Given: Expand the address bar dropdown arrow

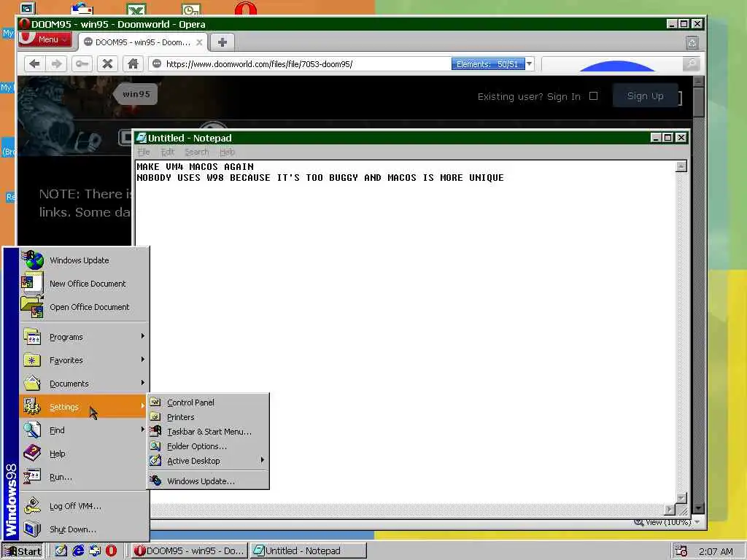Looking at the screenshot, I should [x=530, y=64].
